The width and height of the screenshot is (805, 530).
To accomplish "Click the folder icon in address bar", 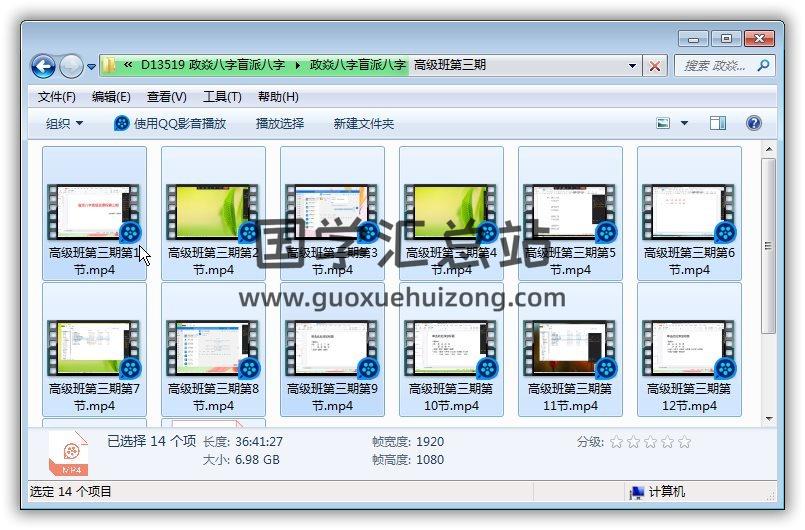I will [x=108, y=65].
